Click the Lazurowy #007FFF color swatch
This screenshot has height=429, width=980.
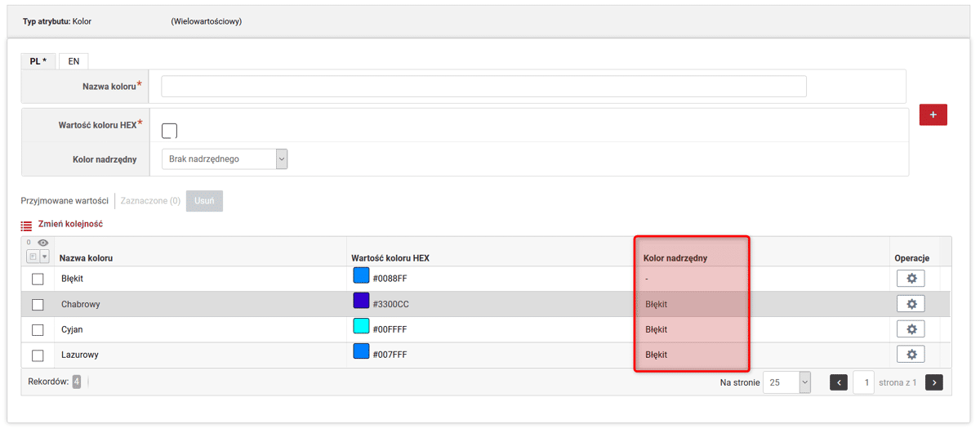point(361,351)
